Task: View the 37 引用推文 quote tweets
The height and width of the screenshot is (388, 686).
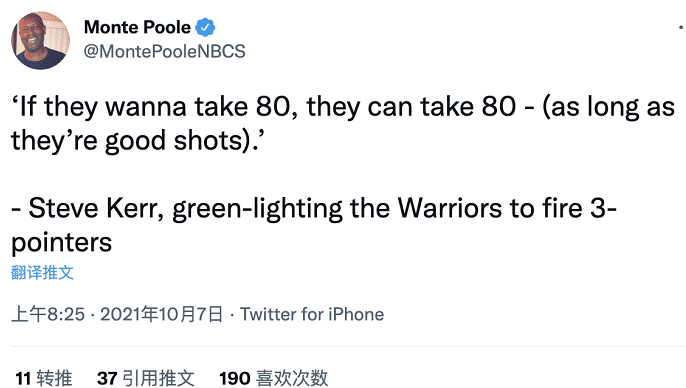Action: (146, 378)
